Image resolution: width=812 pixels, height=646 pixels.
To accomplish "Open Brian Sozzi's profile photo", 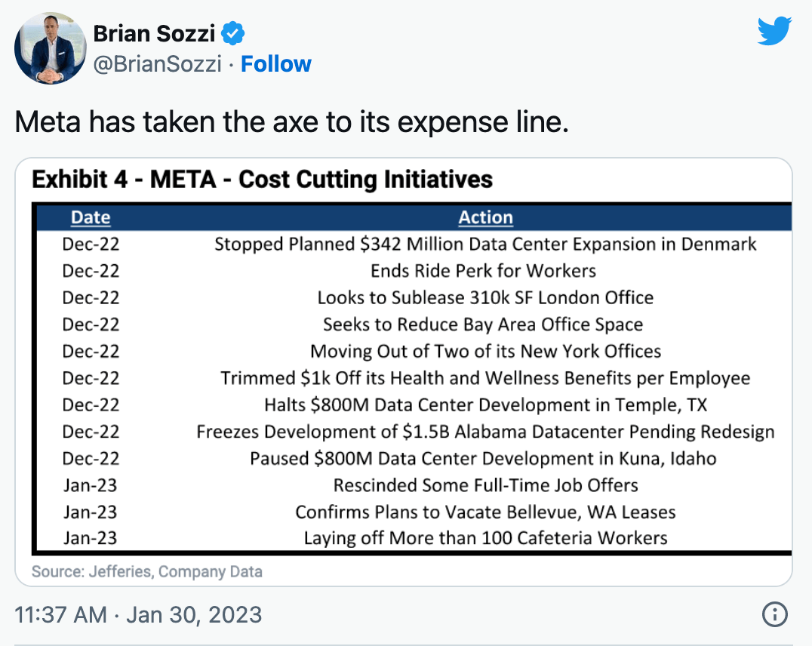I will (x=51, y=48).
